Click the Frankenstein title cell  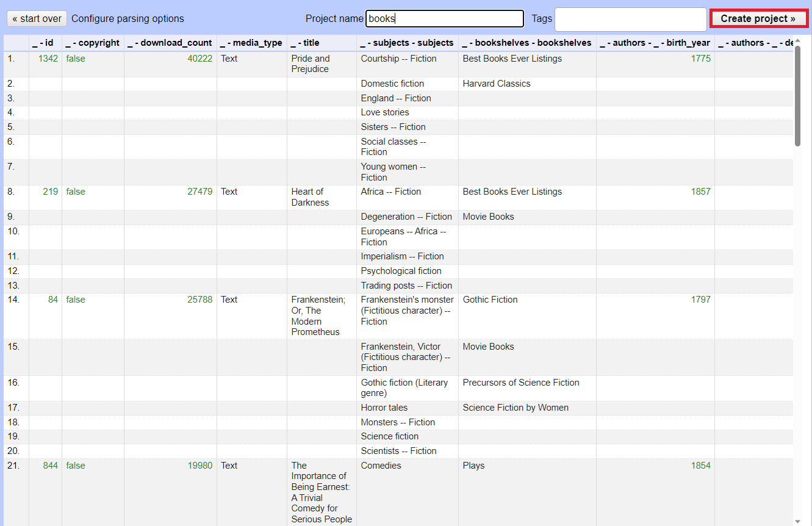(319, 316)
